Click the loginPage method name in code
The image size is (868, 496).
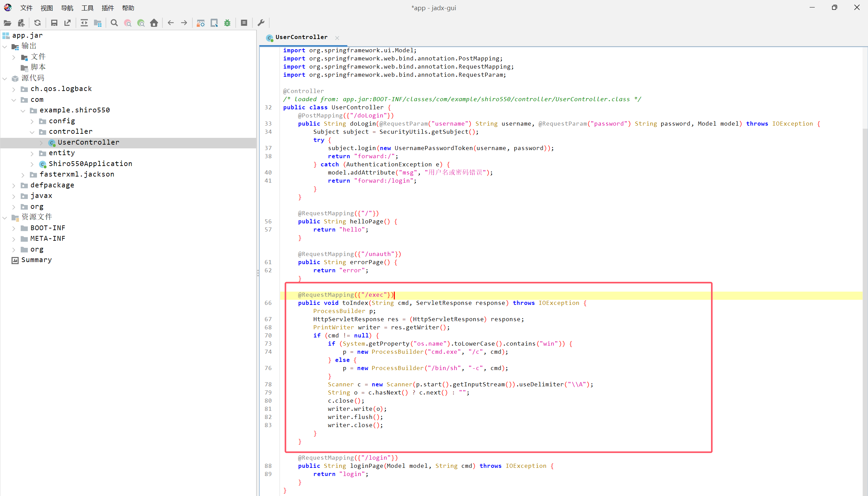(x=366, y=466)
